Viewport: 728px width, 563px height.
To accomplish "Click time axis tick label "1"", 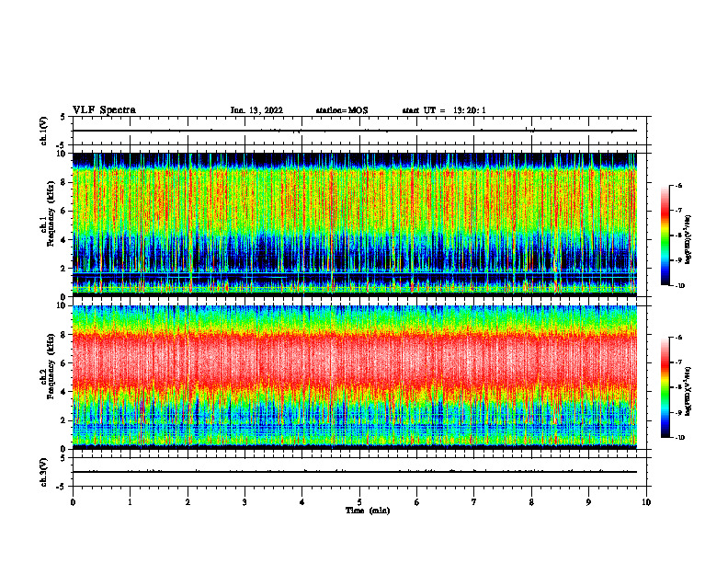I will 130,502.
